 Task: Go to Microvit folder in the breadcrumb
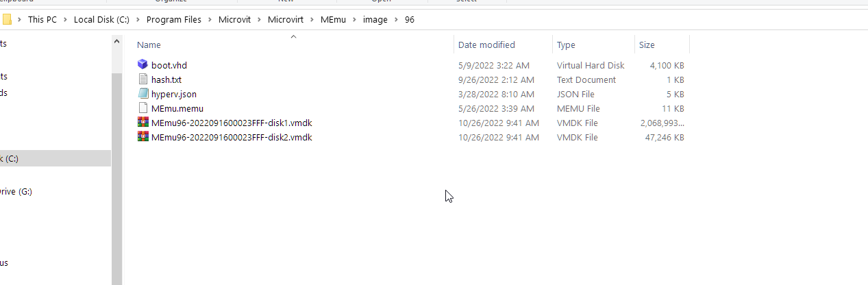coord(234,20)
